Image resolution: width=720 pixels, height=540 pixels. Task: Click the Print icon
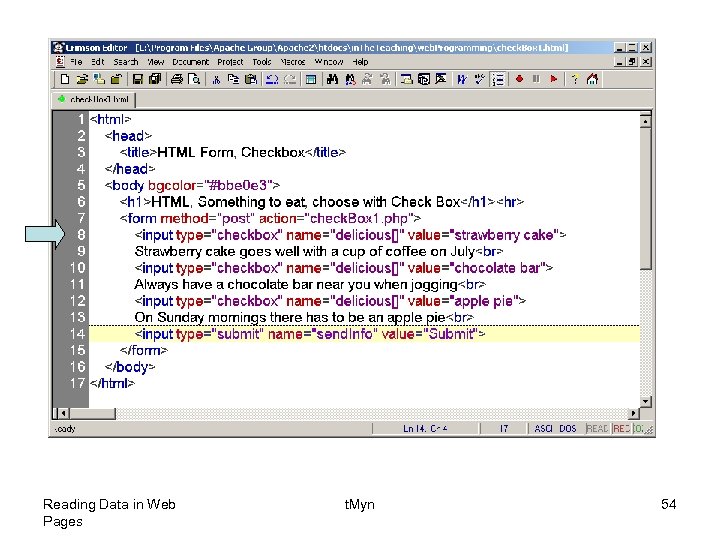click(177, 79)
